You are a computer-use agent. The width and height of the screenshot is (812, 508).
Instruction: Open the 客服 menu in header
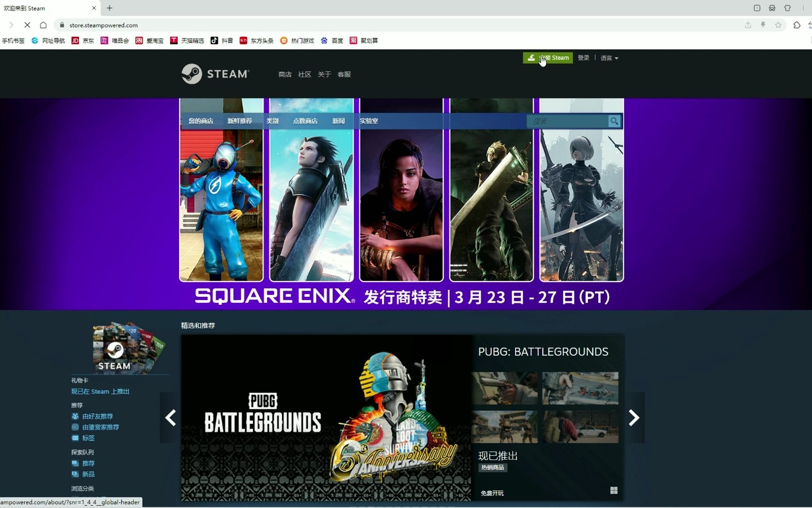[344, 74]
